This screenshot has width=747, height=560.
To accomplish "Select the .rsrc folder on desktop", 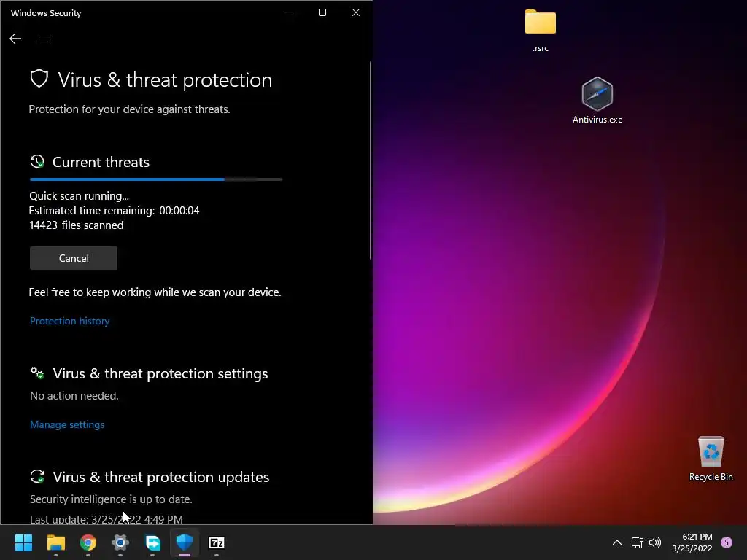I will (541, 31).
